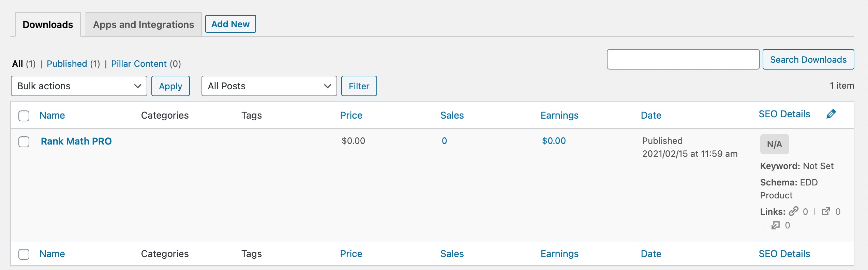Image resolution: width=868 pixels, height=270 pixels.
Task: Click the Tags label in the footer row
Action: pos(252,254)
